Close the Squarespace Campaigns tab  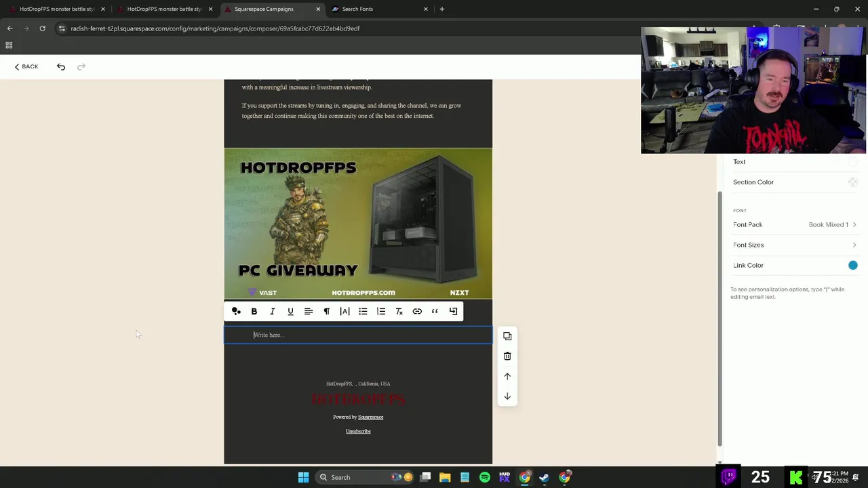point(318,9)
